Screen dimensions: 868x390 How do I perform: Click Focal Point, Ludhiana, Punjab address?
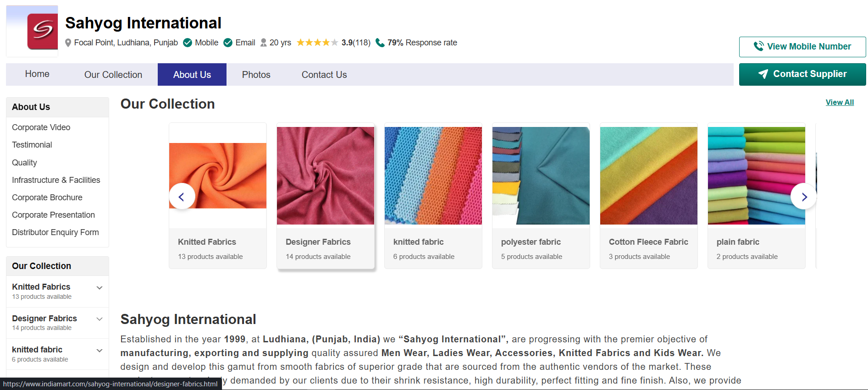click(x=126, y=43)
